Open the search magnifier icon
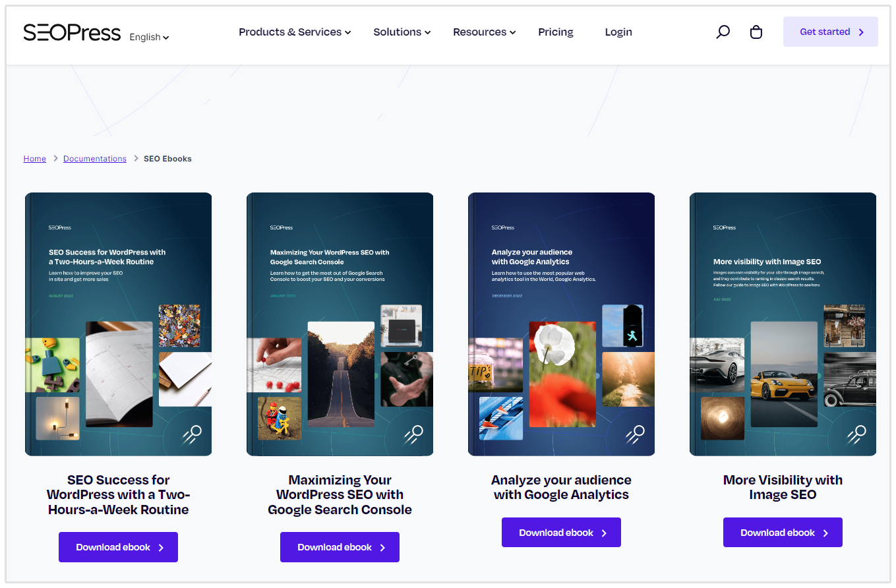This screenshot has width=896, height=588. pos(723,32)
